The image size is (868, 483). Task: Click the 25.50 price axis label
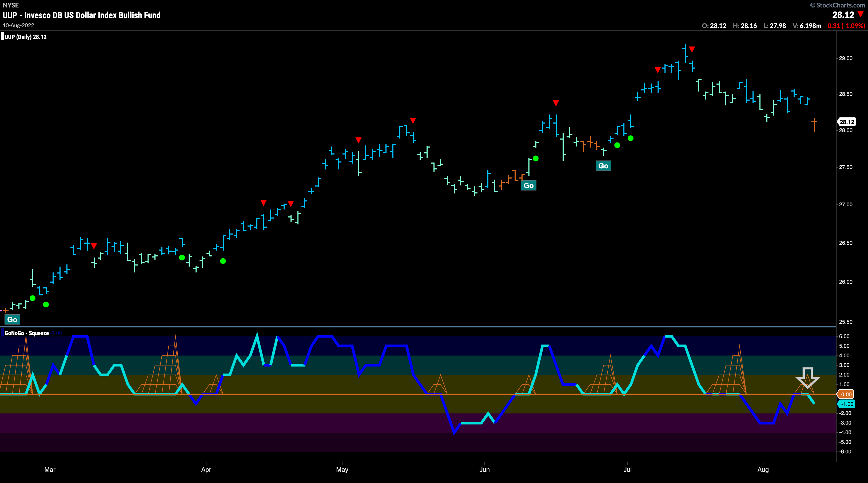click(846, 322)
